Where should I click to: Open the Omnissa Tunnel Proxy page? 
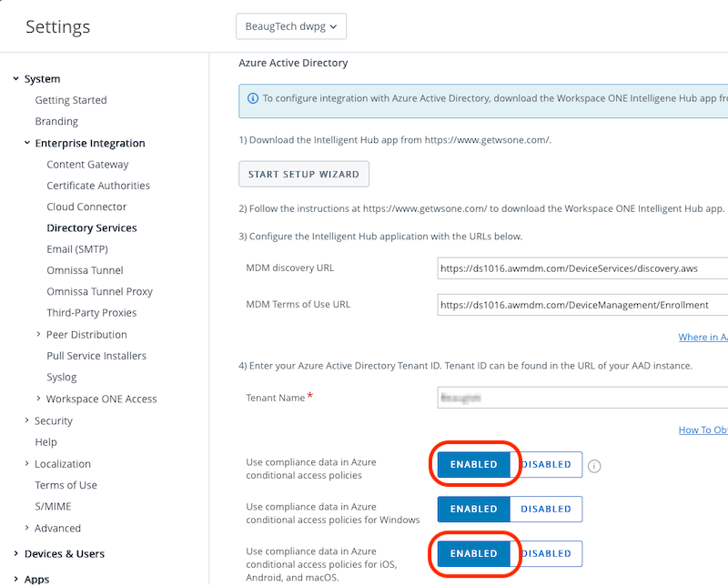click(x=99, y=292)
